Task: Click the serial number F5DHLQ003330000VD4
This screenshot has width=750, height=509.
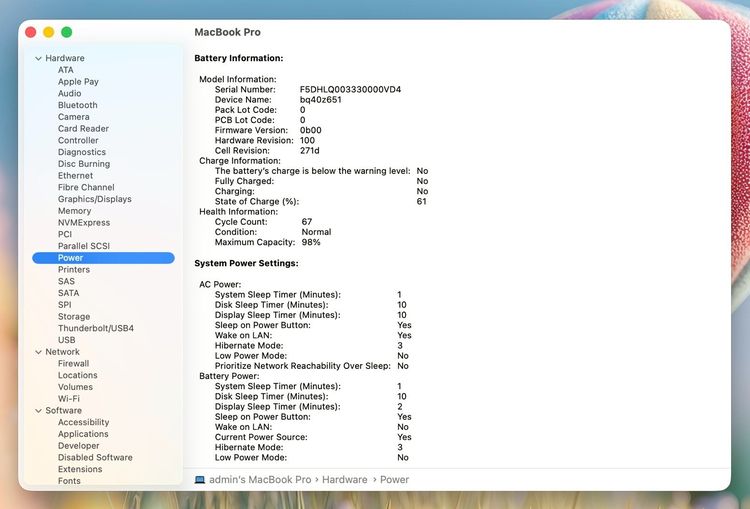Action: (x=350, y=89)
